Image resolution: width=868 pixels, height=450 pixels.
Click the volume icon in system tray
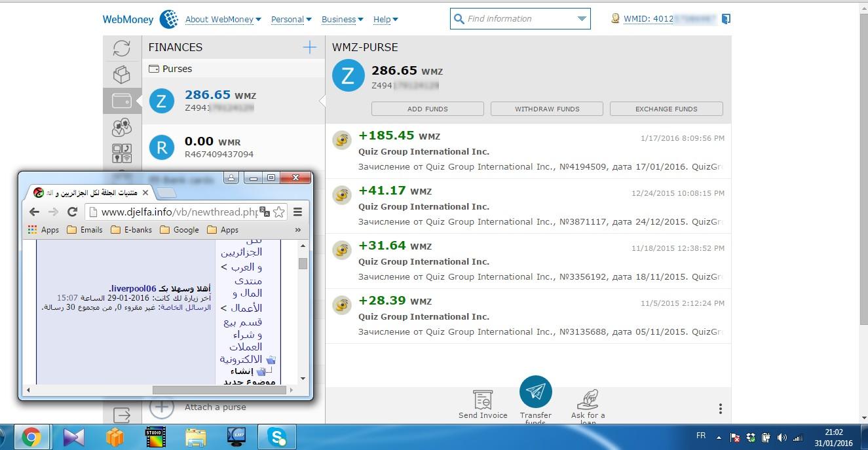[x=782, y=437]
